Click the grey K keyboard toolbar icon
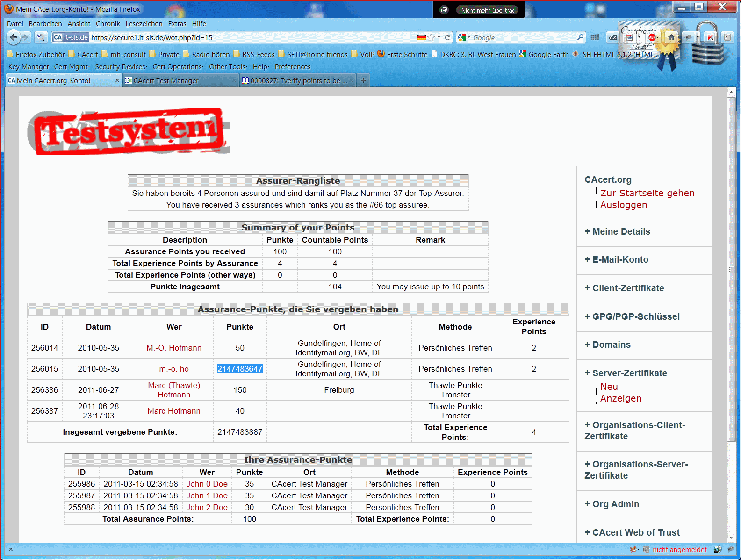The height and width of the screenshot is (560, 741). [727, 37]
